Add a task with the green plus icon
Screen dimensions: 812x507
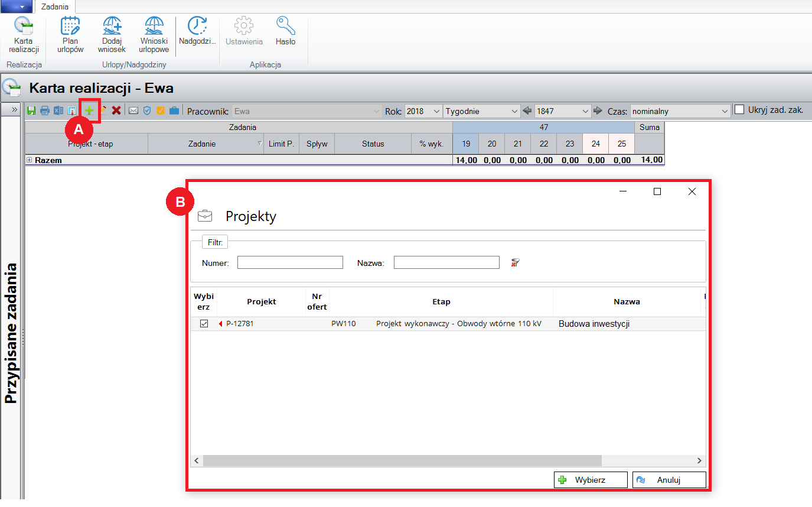89,110
